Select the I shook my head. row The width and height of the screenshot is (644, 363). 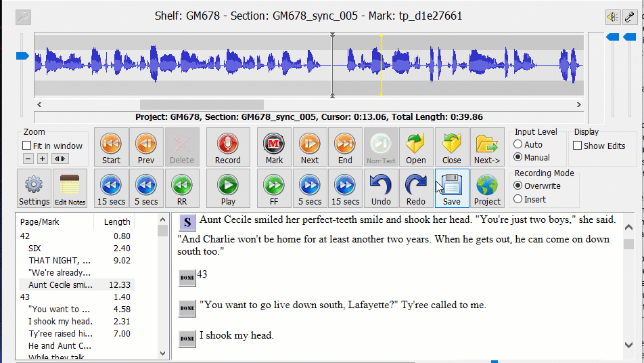(x=77, y=321)
